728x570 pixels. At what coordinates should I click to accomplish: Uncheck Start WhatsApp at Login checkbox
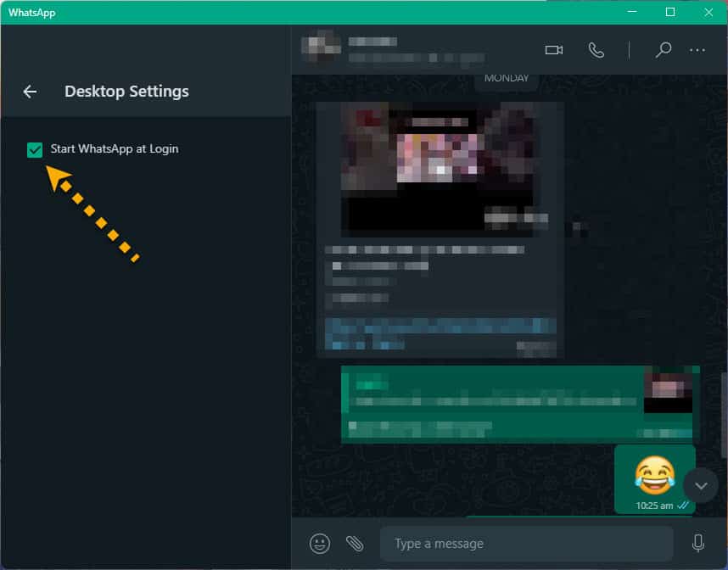(35, 150)
